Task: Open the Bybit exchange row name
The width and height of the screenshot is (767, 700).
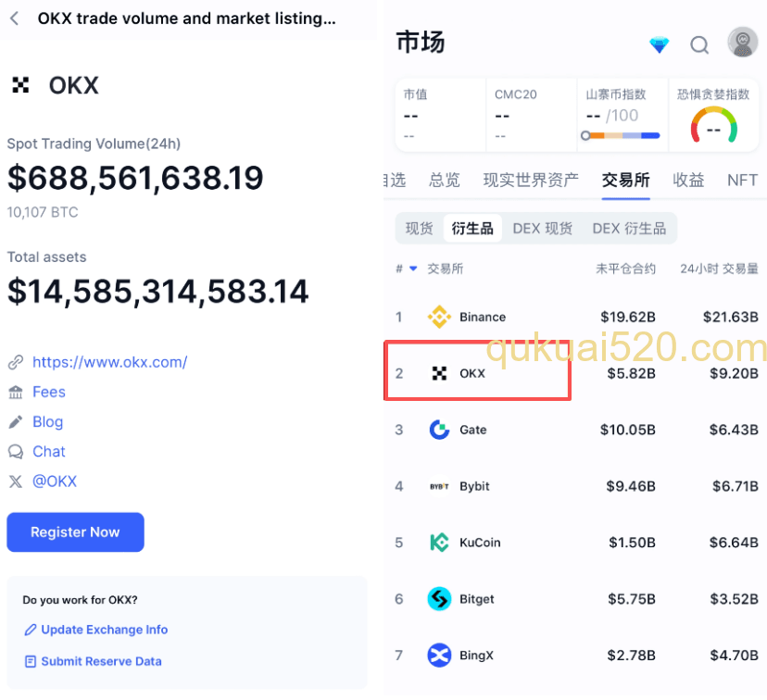Action: tap(474, 486)
